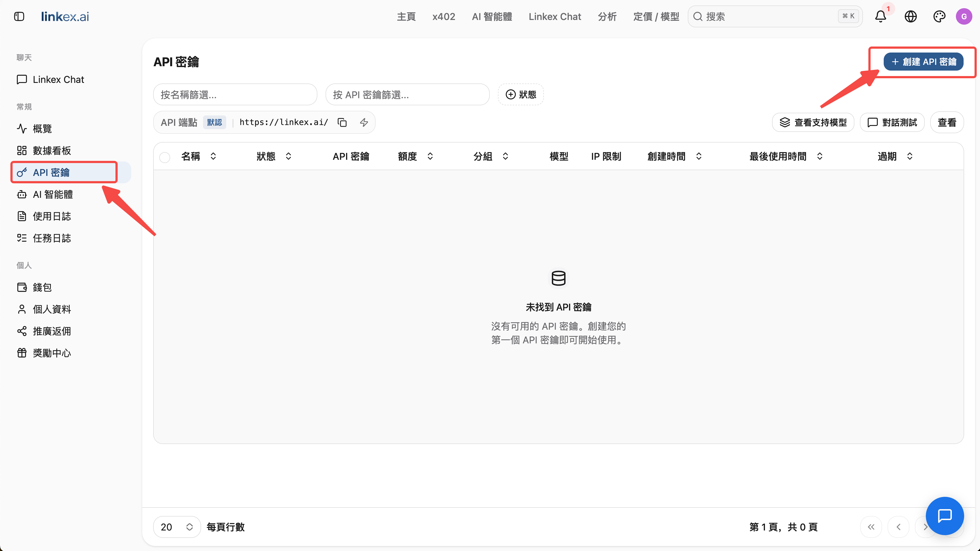Click 對話測試 button

tap(892, 122)
